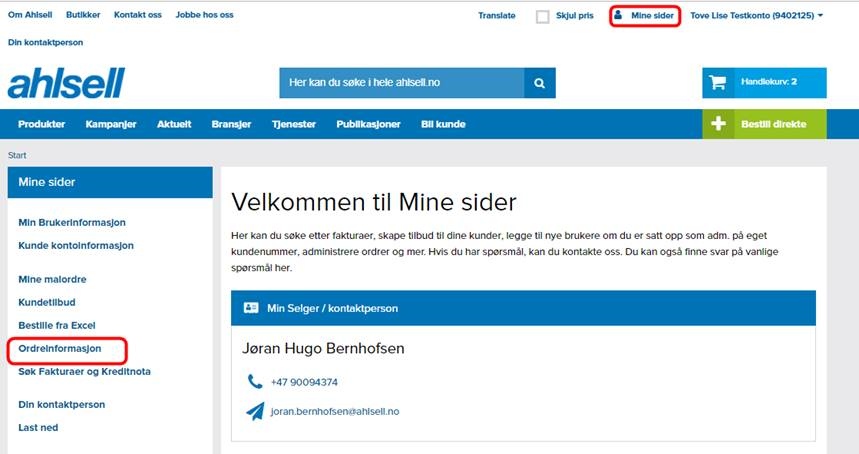Open Kunde kontoinformasjon in sidebar
The height and width of the screenshot is (454, 859).
pos(76,245)
